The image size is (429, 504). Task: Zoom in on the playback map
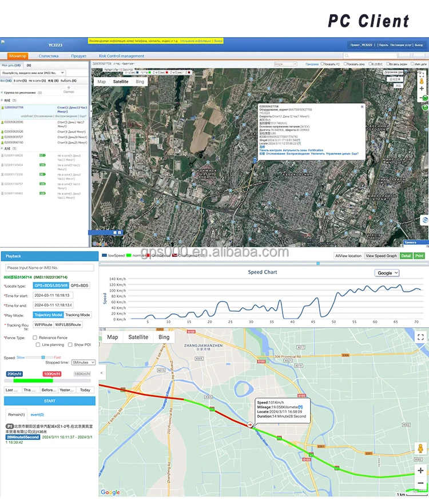[420, 471]
